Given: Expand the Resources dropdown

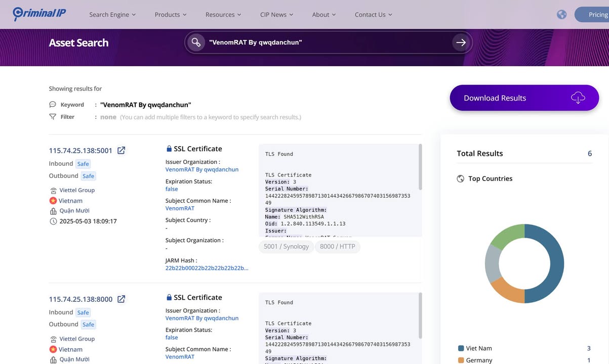Looking at the screenshot, I should (223, 14).
